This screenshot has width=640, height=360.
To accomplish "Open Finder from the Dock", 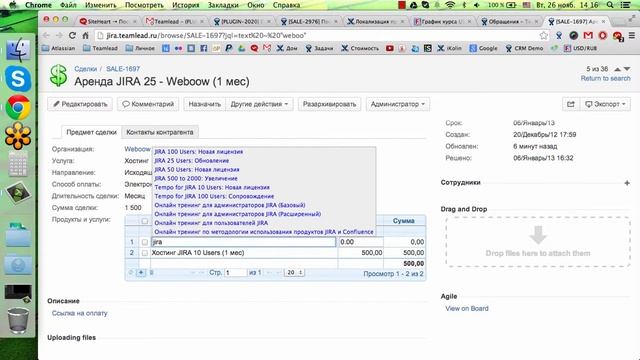I will (18, 51).
